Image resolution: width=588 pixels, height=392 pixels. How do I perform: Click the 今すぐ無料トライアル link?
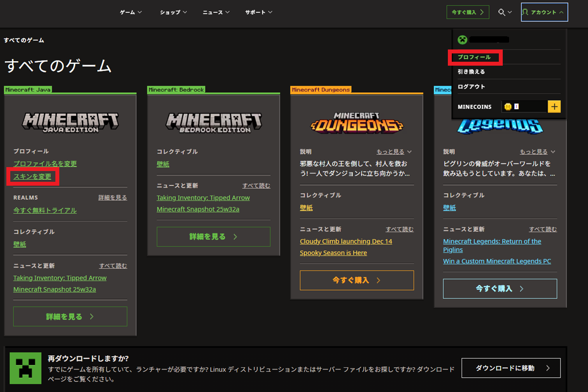45,210
